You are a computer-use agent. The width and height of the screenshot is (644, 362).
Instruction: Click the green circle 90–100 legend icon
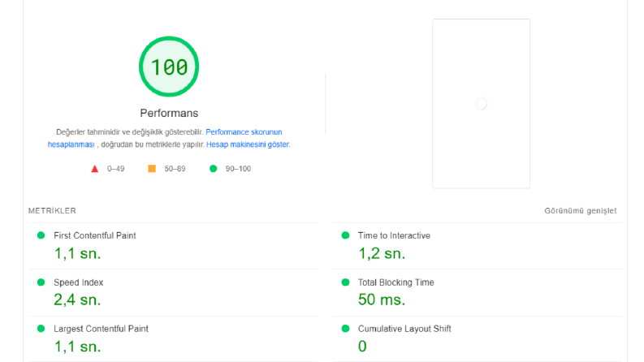(213, 169)
